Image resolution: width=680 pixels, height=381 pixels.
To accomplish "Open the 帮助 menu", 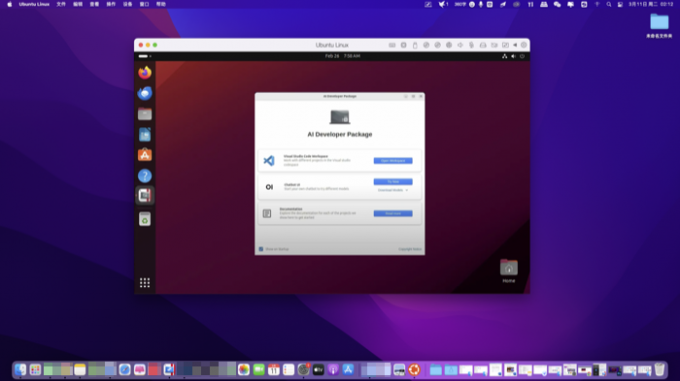I will click(161, 4).
